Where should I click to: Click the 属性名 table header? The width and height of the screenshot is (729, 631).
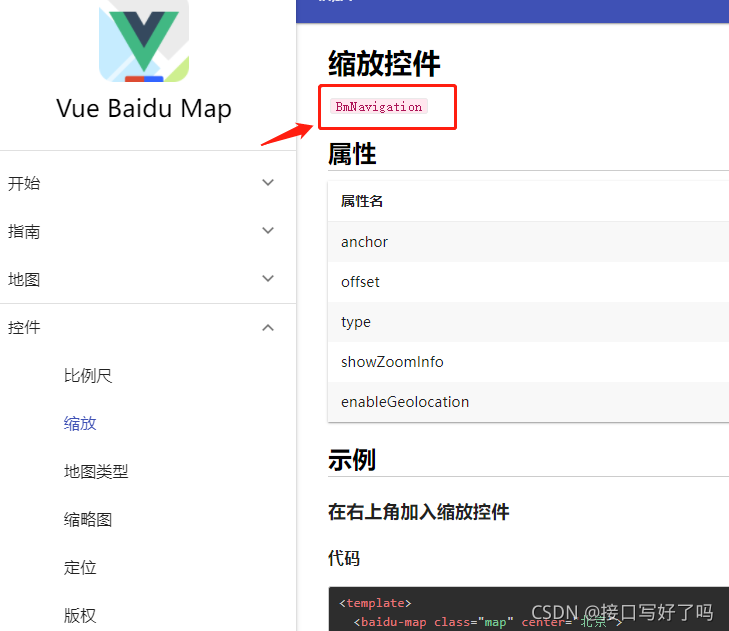(362, 201)
